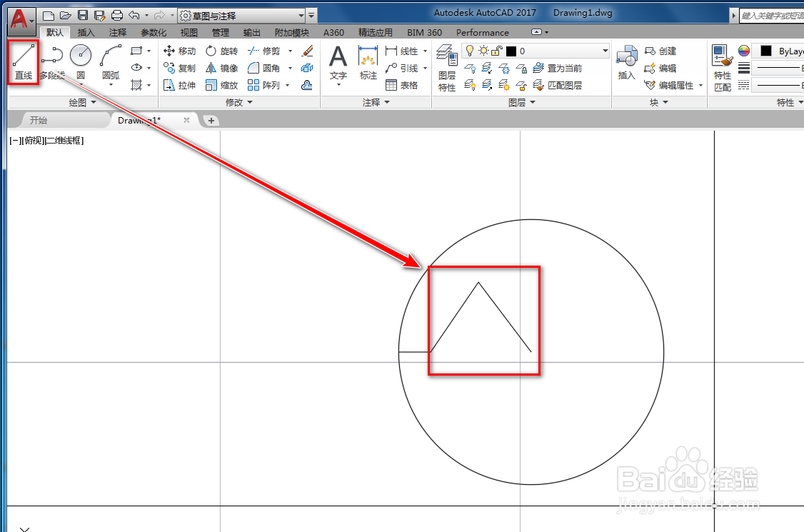
Task: Select the 多段线 polyline tool
Action: 52,62
